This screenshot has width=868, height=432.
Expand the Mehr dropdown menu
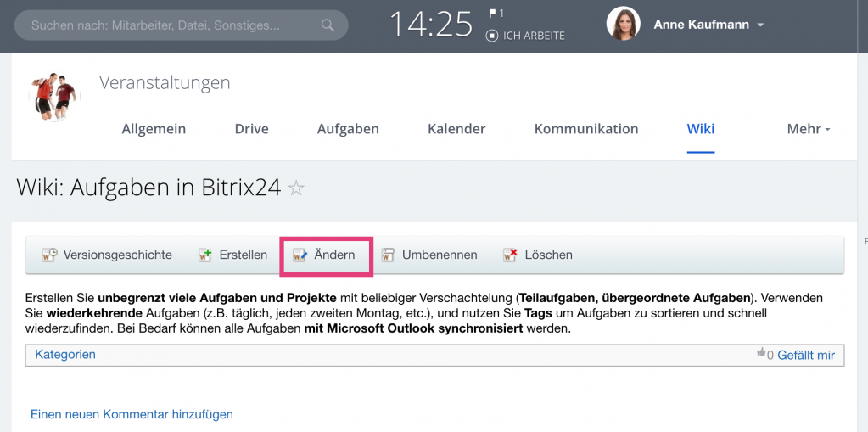[809, 129]
